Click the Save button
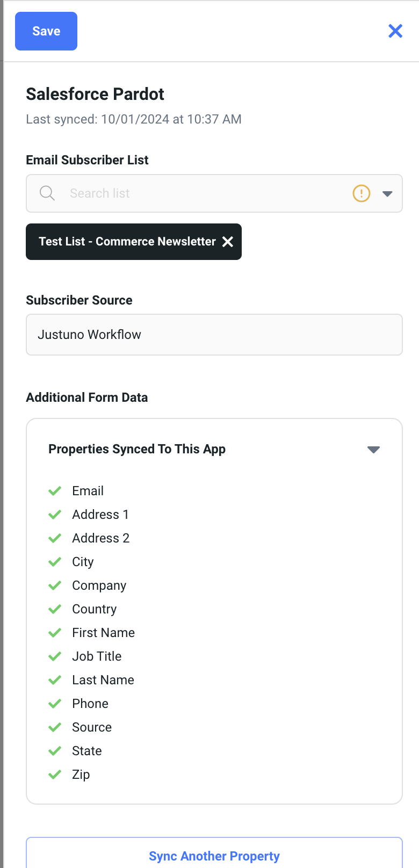Image resolution: width=419 pixels, height=868 pixels. click(x=46, y=31)
